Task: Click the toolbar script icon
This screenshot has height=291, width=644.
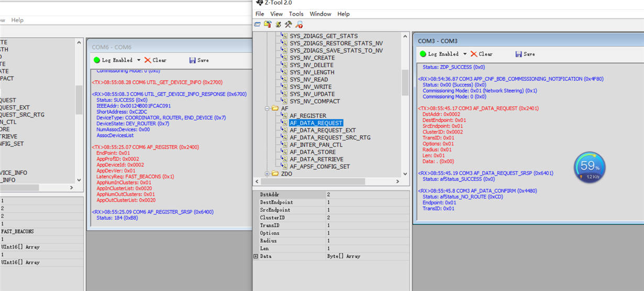Action: (x=278, y=24)
